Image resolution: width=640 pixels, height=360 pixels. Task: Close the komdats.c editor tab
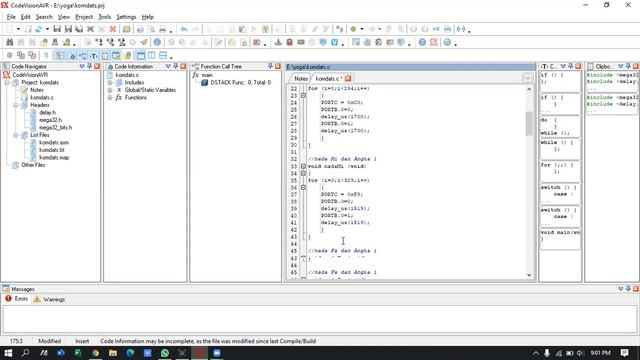click(x=348, y=78)
